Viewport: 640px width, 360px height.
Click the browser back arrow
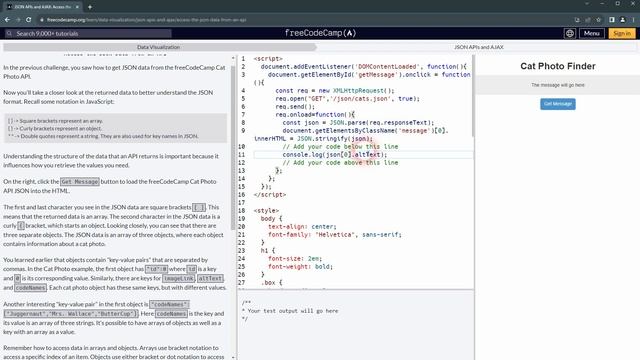7,20
